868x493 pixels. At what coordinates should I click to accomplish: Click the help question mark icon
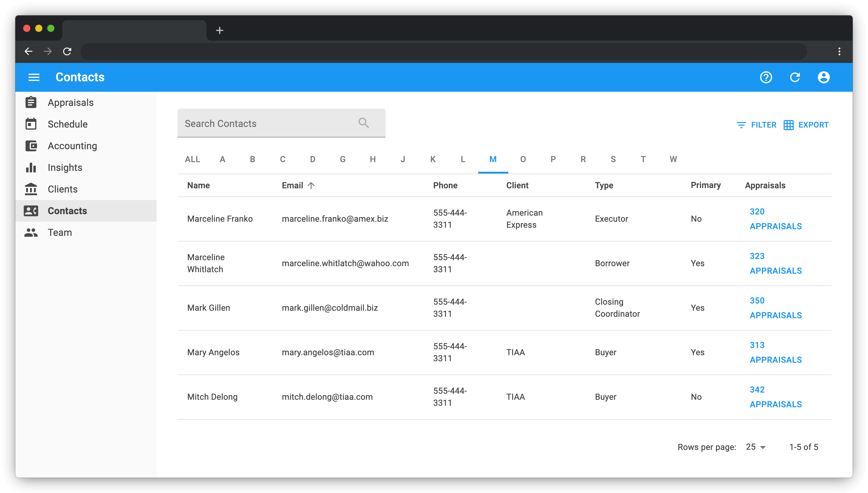click(766, 77)
